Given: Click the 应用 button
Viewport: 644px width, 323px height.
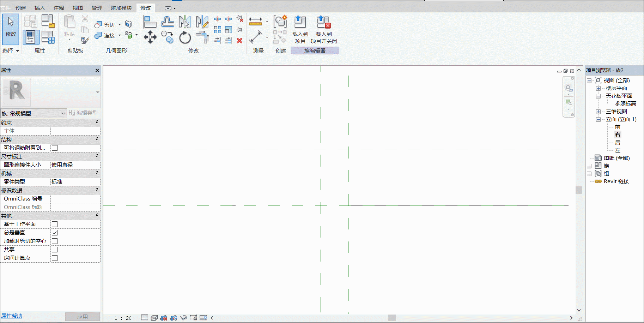Looking at the screenshot, I should 83,317.
